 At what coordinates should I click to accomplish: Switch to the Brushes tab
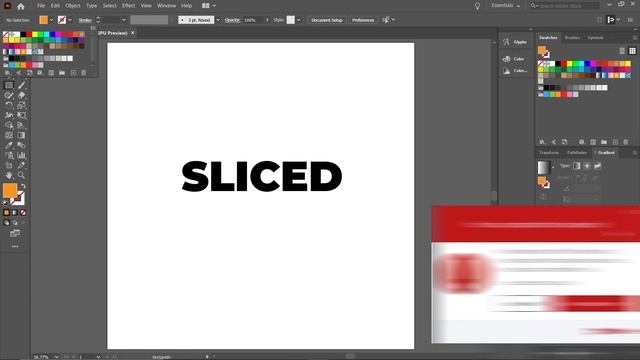pos(572,38)
